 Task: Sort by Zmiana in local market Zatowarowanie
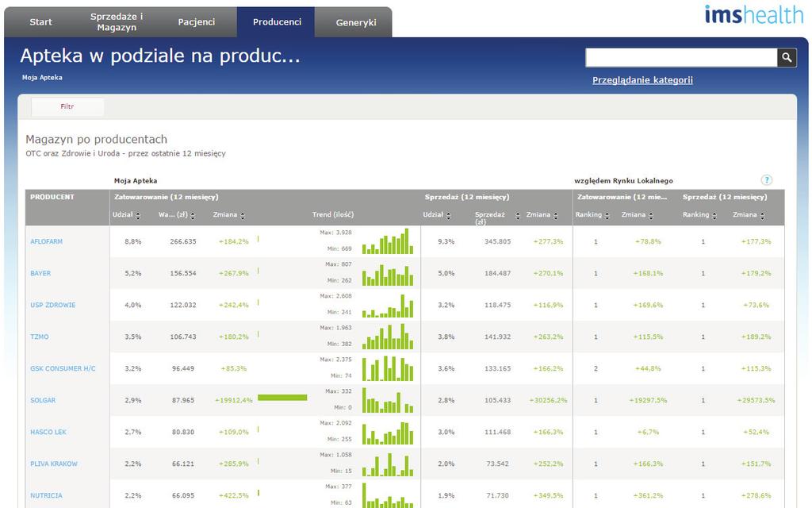[x=651, y=216]
